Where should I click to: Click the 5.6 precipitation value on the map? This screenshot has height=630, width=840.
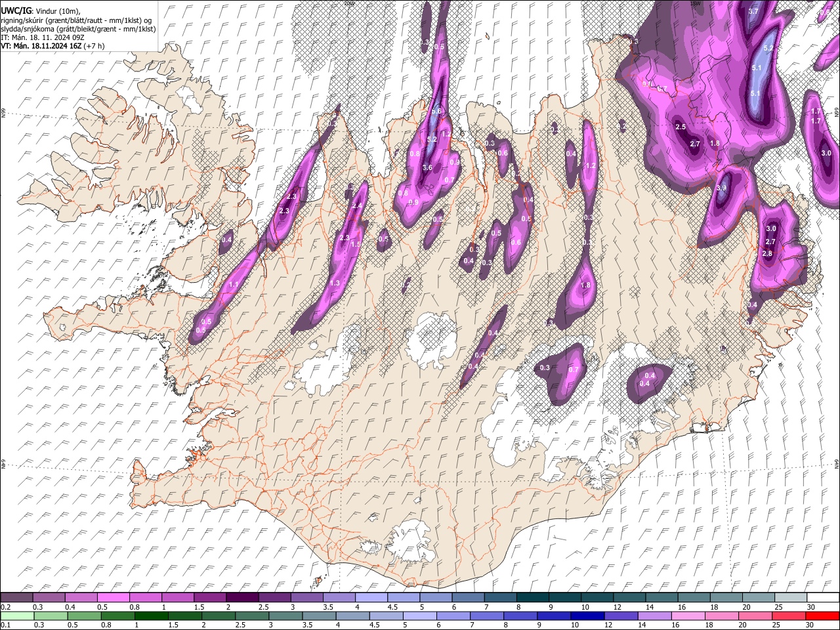pos(436,112)
